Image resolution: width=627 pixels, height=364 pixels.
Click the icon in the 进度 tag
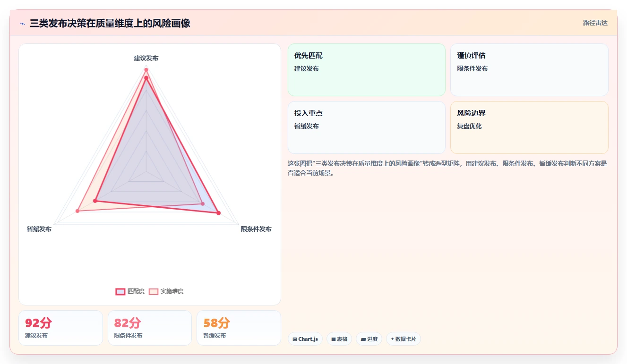(x=363, y=339)
